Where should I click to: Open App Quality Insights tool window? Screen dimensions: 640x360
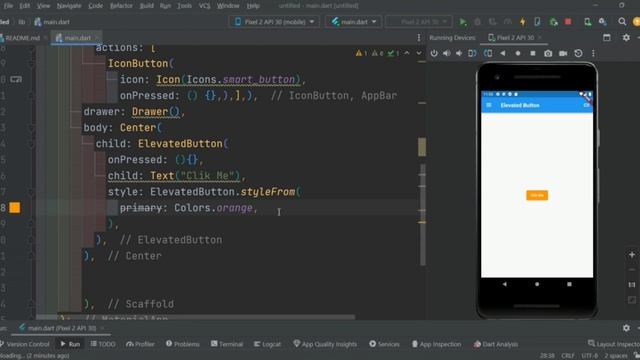(325, 344)
